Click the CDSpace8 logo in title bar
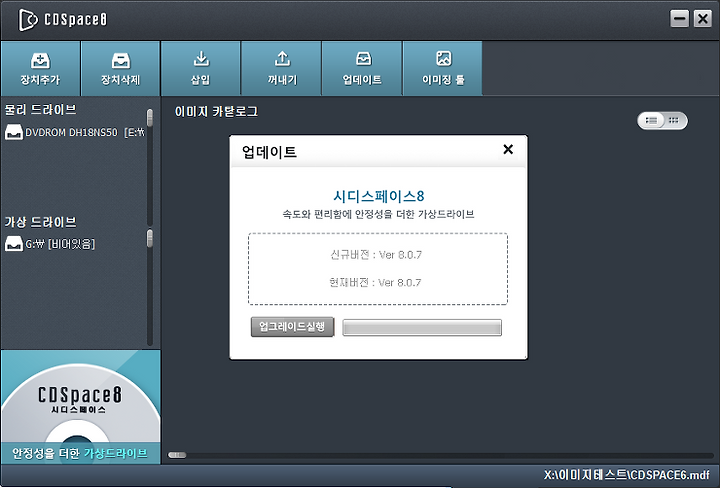The image size is (720, 488). tap(62, 20)
